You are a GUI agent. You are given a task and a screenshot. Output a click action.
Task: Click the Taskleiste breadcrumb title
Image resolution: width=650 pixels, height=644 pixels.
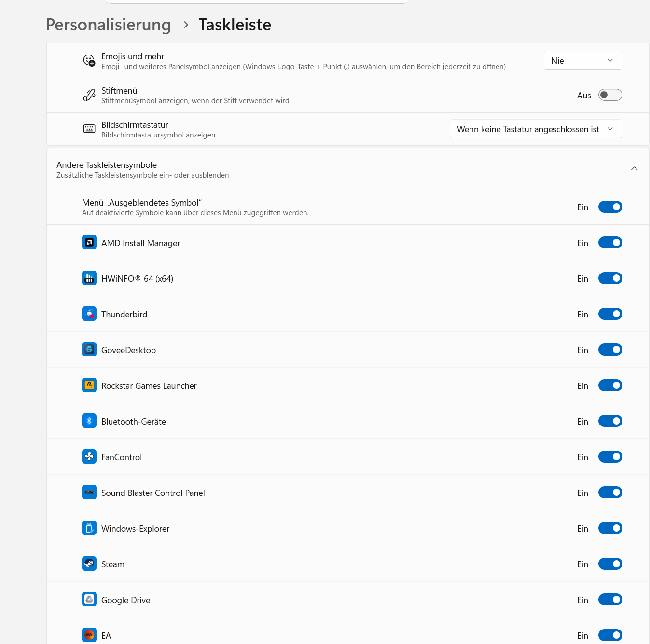coord(235,25)
